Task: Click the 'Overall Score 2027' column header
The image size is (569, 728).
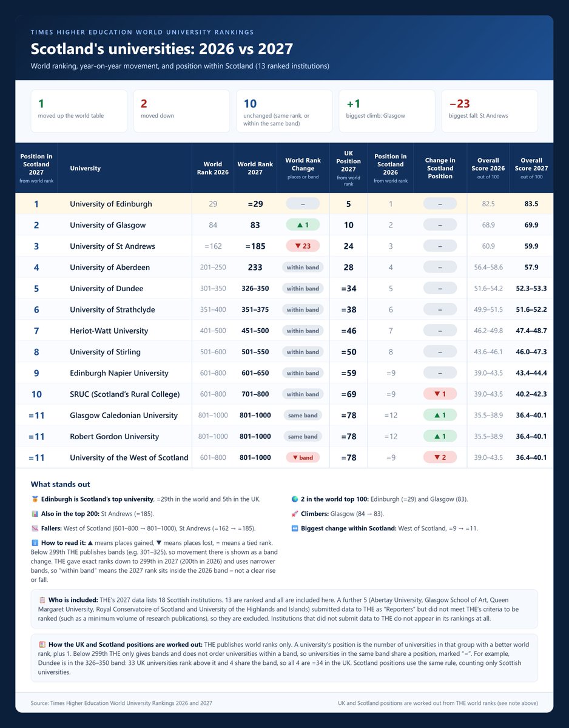Action: click(x=531, y=168)
